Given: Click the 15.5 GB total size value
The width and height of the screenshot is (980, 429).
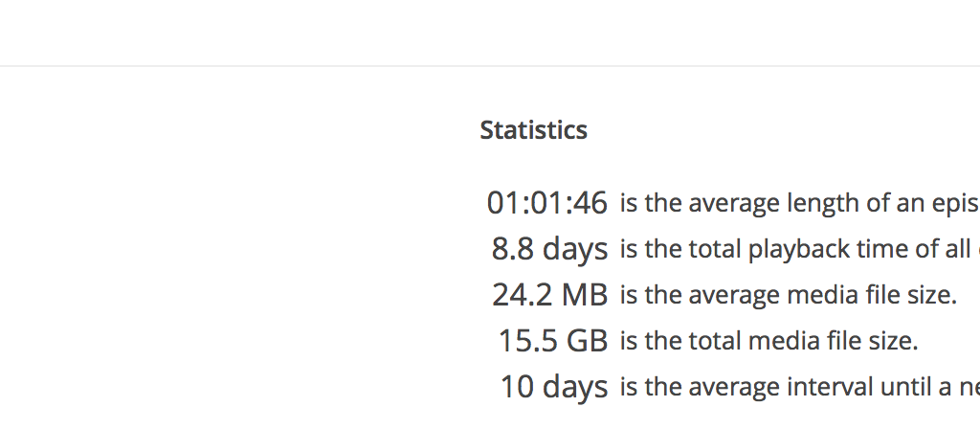Looking at the screenshot, I should 552,341.
